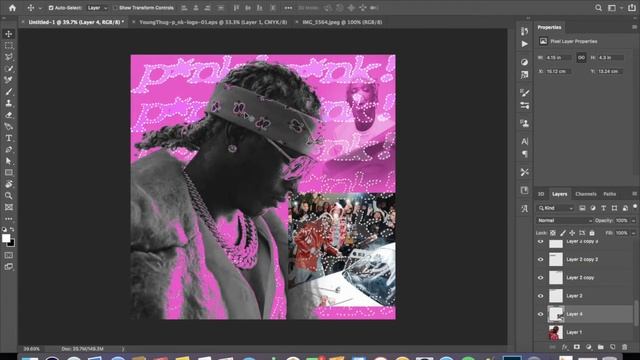Click the Layer 1 thumbnail

(556, 332)
